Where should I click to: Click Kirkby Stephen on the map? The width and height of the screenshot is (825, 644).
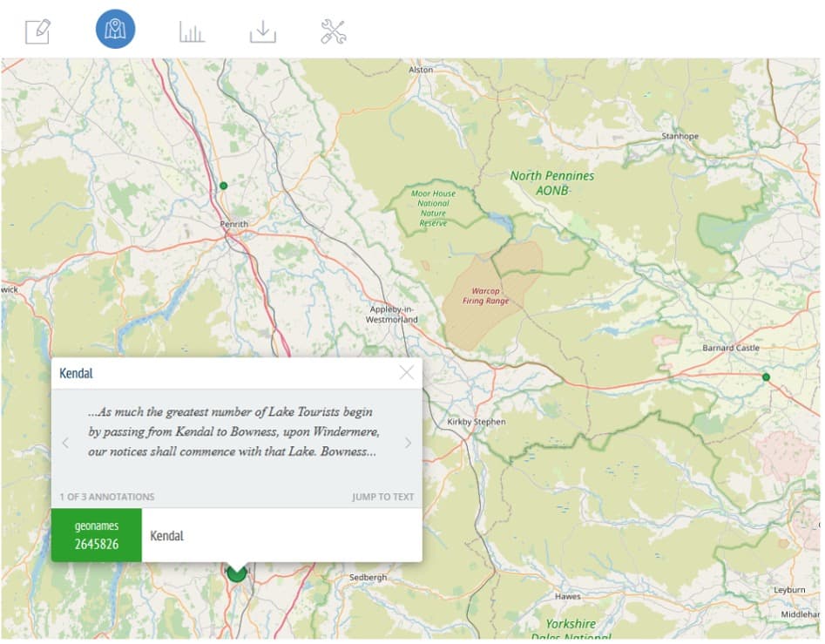[x=476, y=422]
